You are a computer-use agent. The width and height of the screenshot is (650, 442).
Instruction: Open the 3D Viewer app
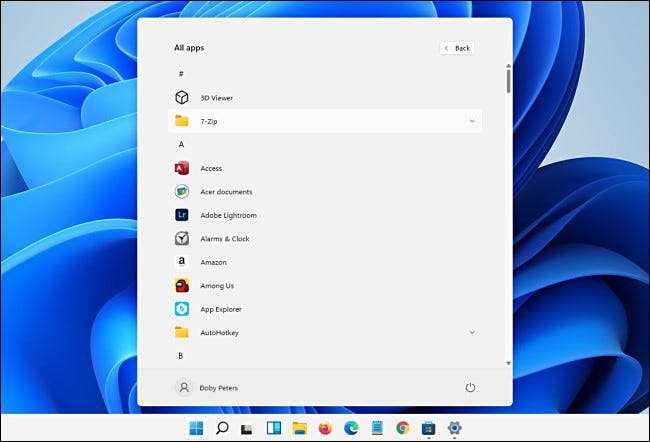pyautogui.click(x=216, y=97)
